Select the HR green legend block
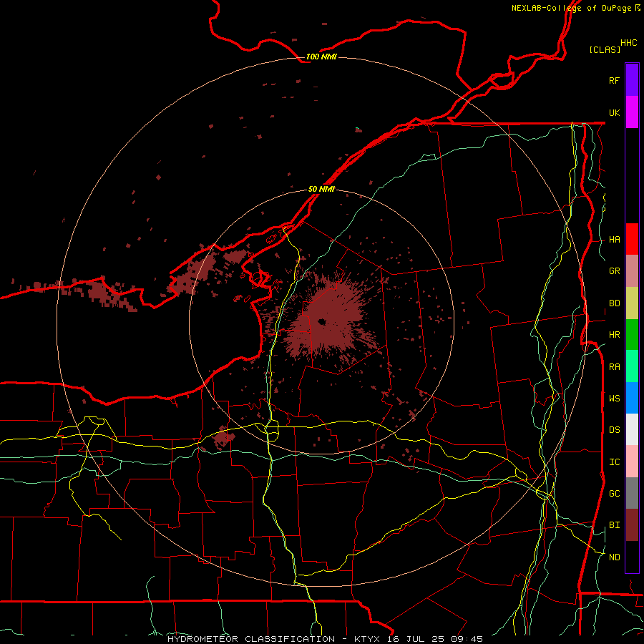 pos(632,335)
